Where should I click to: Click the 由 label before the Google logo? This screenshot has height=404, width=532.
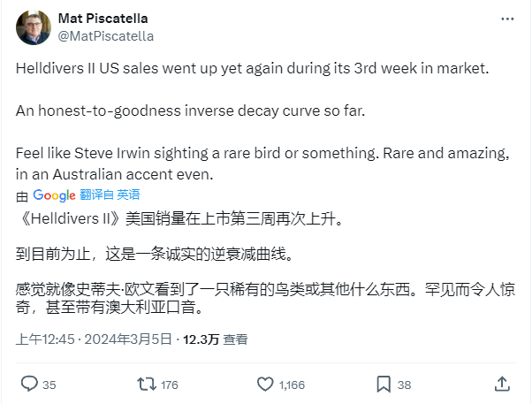22,195
